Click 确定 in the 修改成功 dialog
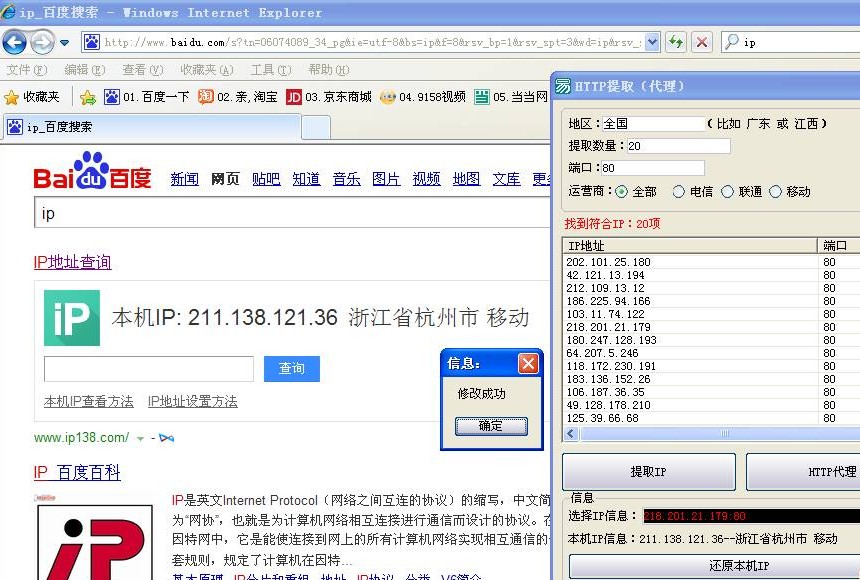The image size is (860, 580). tap(491, 426)
